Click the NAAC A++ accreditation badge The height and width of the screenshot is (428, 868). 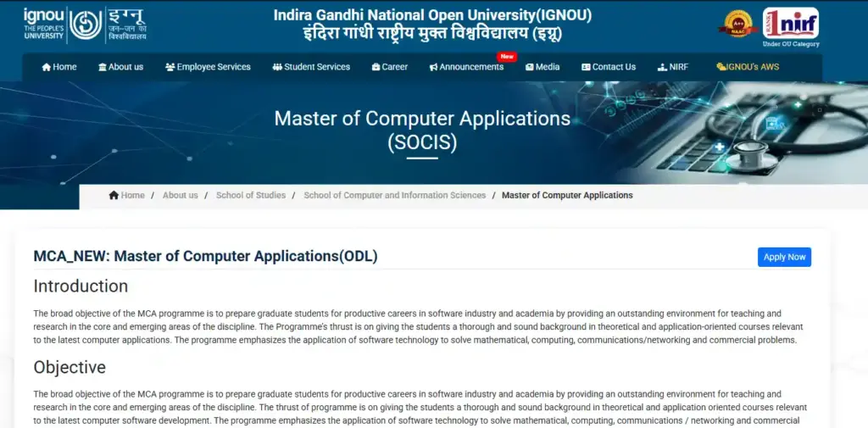click(x=737, y=24)
